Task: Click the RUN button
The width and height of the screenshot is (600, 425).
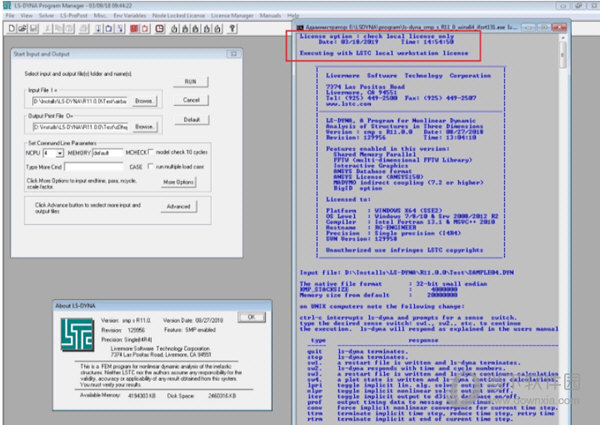Action: [x=191, y=81]
